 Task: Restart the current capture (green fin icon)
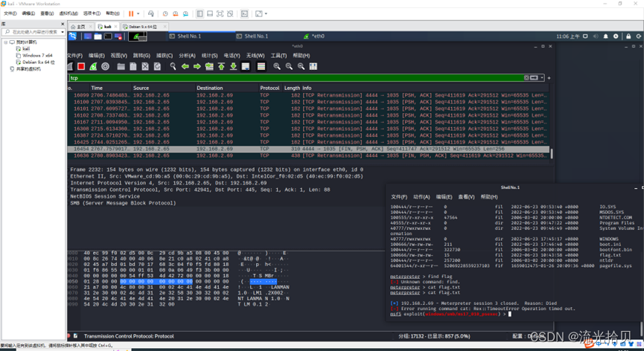point(93,66)
